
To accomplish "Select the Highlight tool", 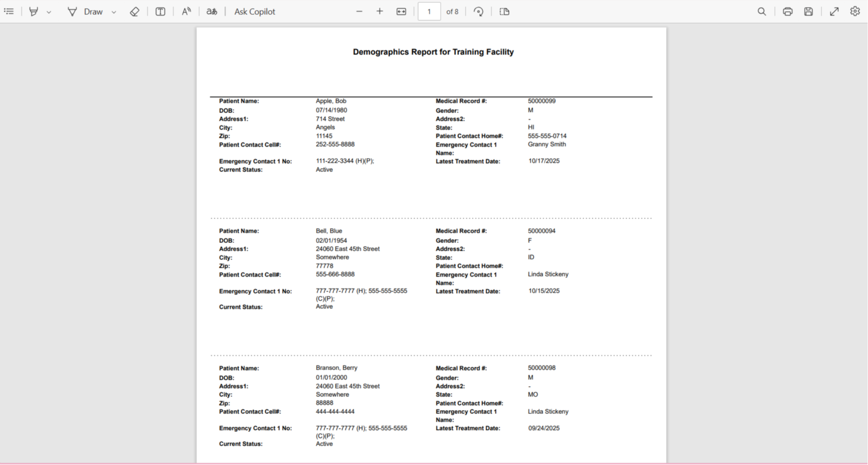I will coord(34,12).
